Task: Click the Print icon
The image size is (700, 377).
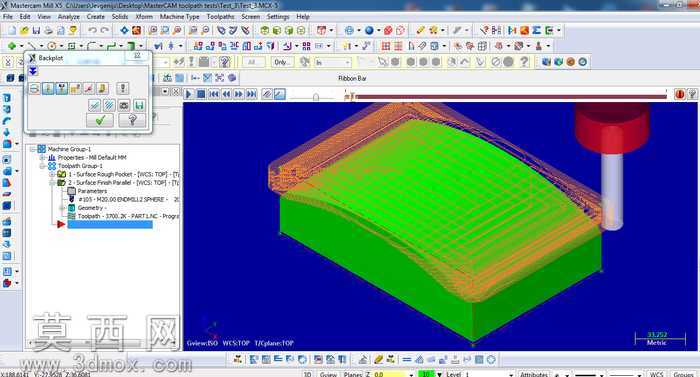Action: tap(48, 30)
